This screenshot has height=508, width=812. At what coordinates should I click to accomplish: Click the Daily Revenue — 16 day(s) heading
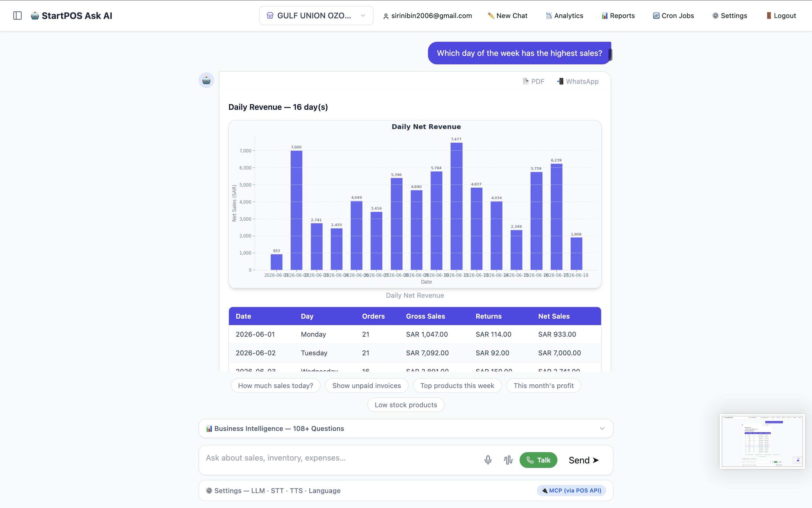click(x=278, y=107)
